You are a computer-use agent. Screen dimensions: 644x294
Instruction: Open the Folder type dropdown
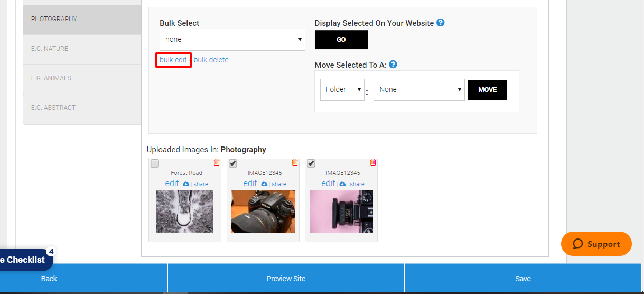[342, 90]
